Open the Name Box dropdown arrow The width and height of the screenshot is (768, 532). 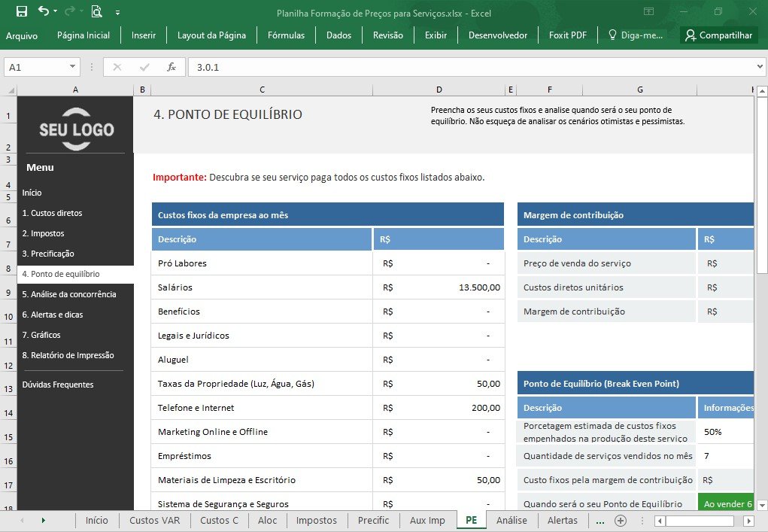[x=72, y=67]
